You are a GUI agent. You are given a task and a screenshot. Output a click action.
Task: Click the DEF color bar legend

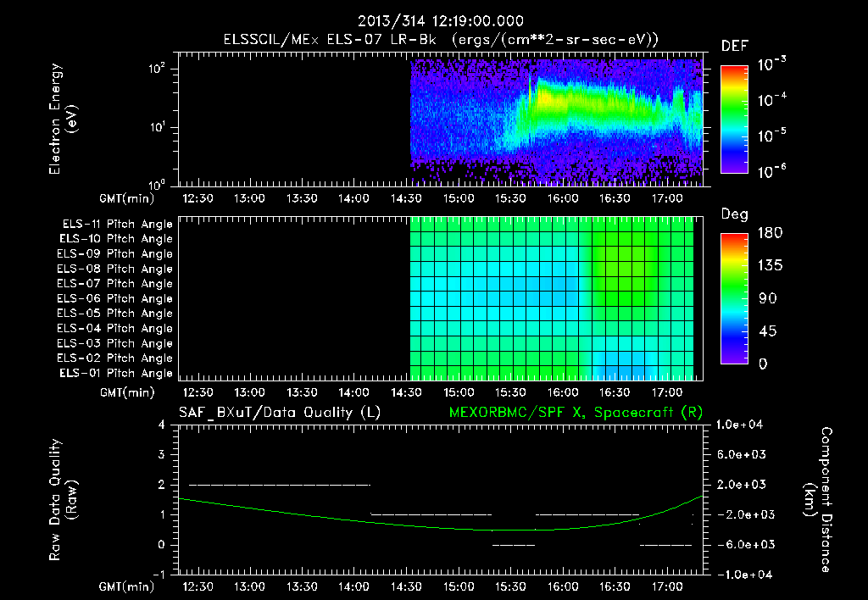pos(734,119)
